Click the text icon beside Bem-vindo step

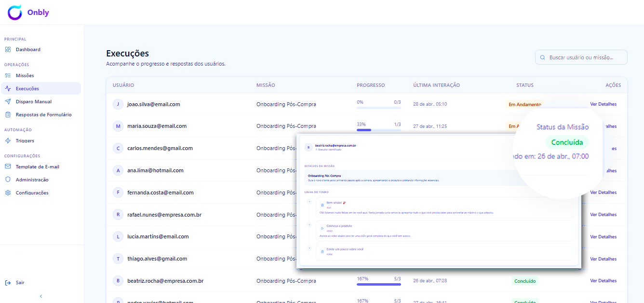tap(322, 205)
